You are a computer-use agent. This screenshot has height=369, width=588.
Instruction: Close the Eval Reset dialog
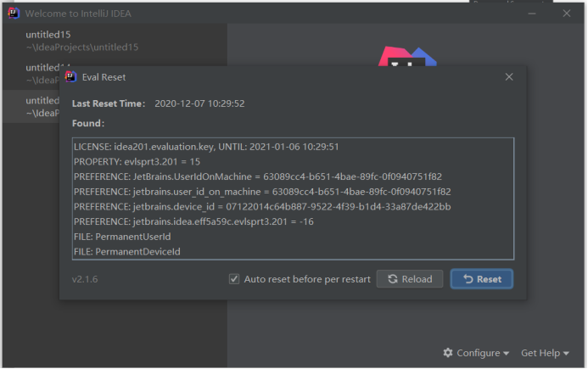point(509,77)
